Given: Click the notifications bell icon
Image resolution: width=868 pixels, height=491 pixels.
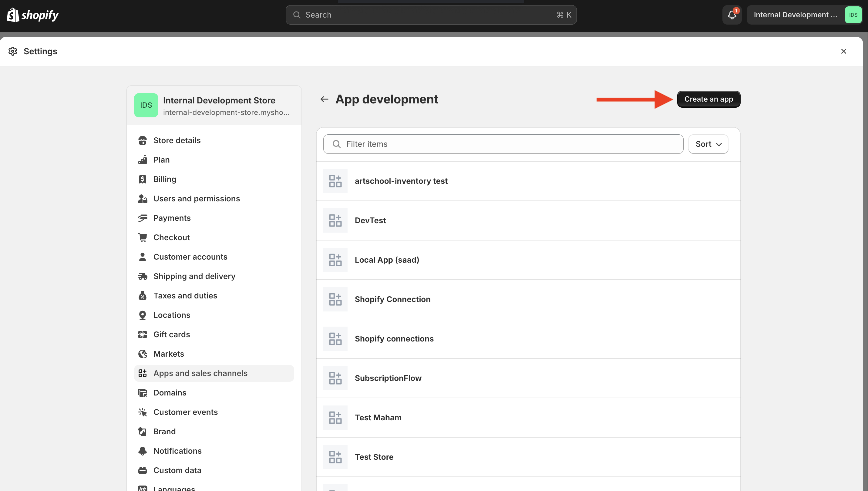Looking at the screenshot, I should pyautogui.click(x=732, y=15).
